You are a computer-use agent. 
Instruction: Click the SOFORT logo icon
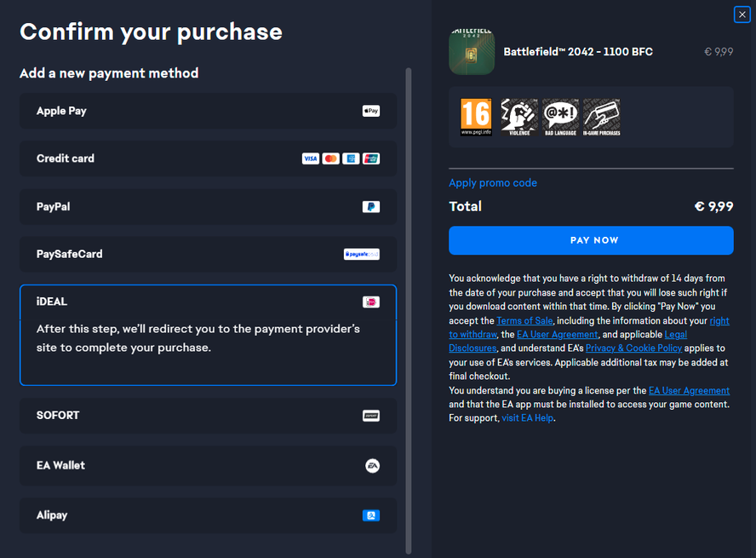(371, 416)
